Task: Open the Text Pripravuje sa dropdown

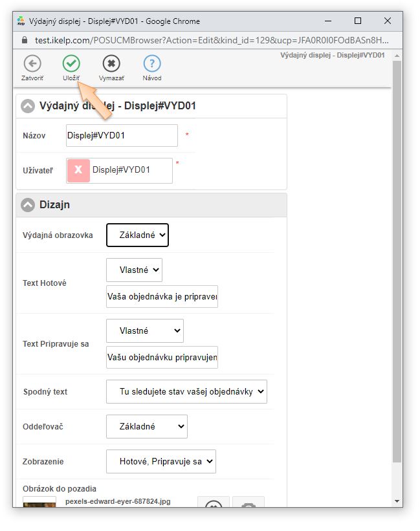Action: point(144,331)
